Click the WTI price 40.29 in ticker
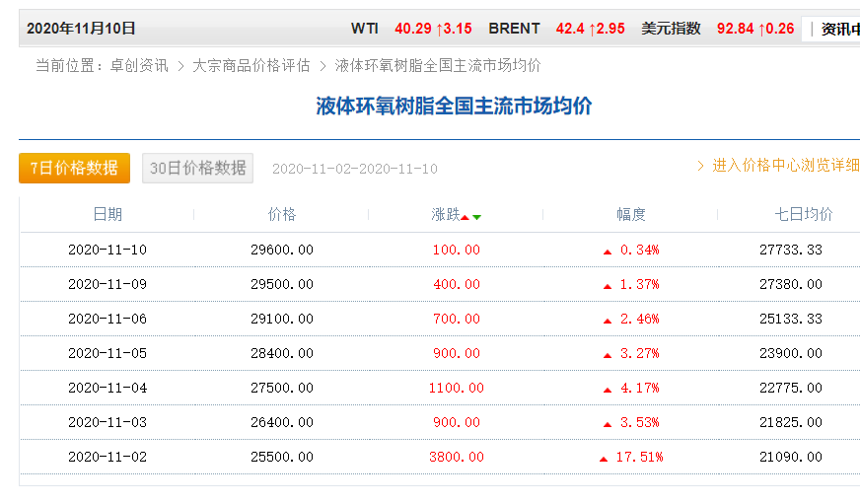Image resolution: width=860 pixels, height=504 pixels. 413,29
